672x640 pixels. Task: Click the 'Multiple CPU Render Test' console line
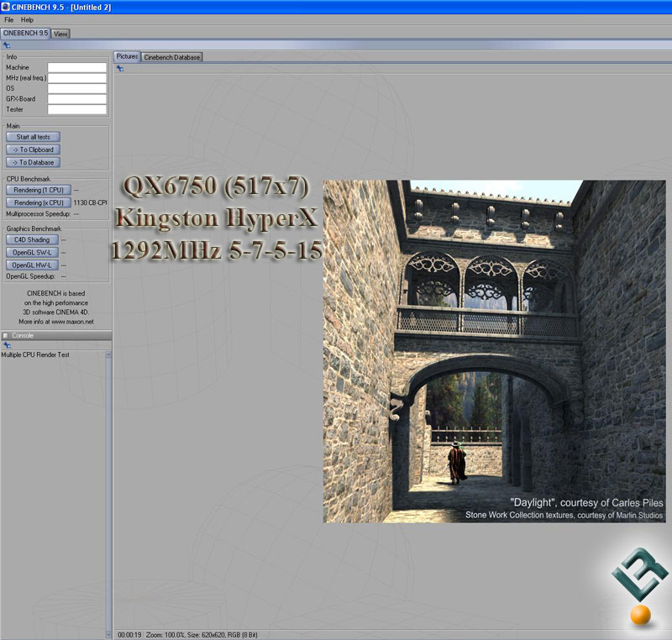click(35, 354)
